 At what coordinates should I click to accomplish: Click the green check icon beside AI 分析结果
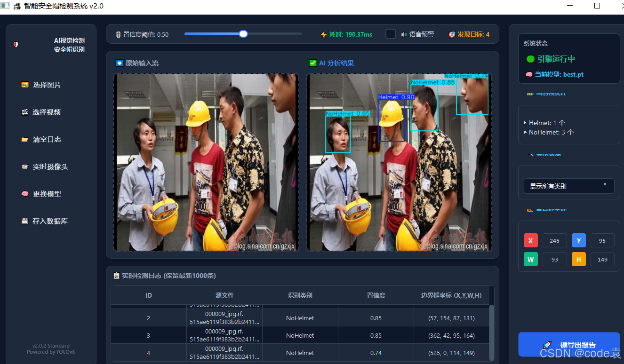click(x=313, y=63)
